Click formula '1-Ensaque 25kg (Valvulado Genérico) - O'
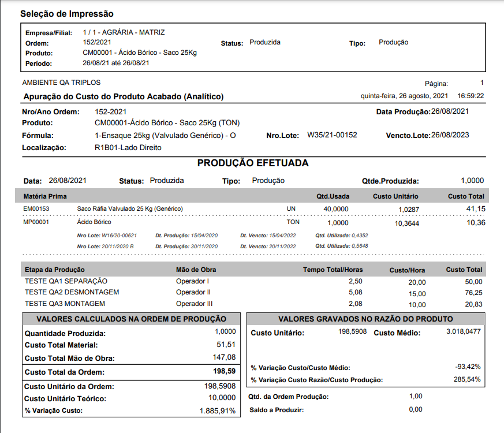 [x=165, y=135]
